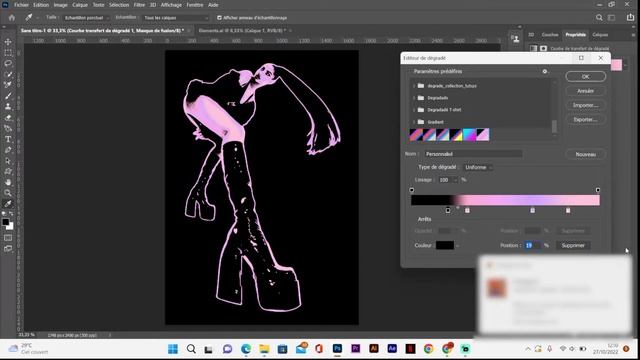
Task: Open the Fichier menu
Action: point(21,5)
